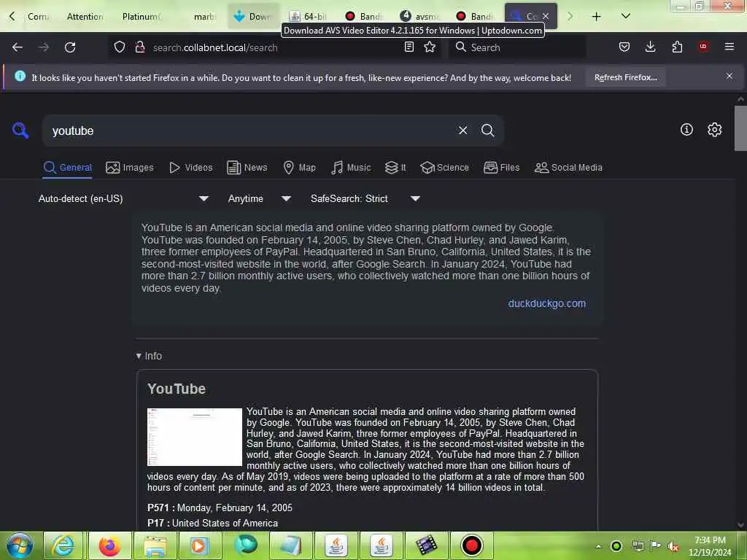Click the Refresh Firefox... button
Image resolution: width=747 pixels, height=560 pixels.
pyautogui.click(x=625, y=77)
